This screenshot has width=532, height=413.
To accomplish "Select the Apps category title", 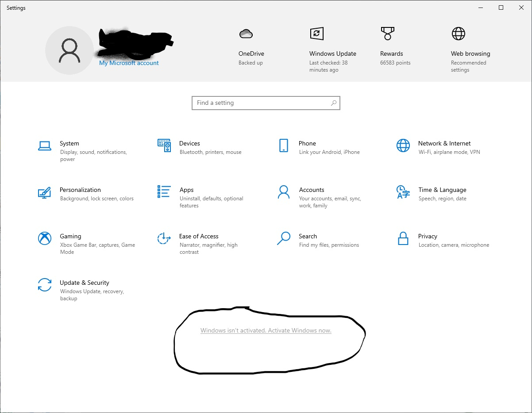I will [x=186, y=190].
